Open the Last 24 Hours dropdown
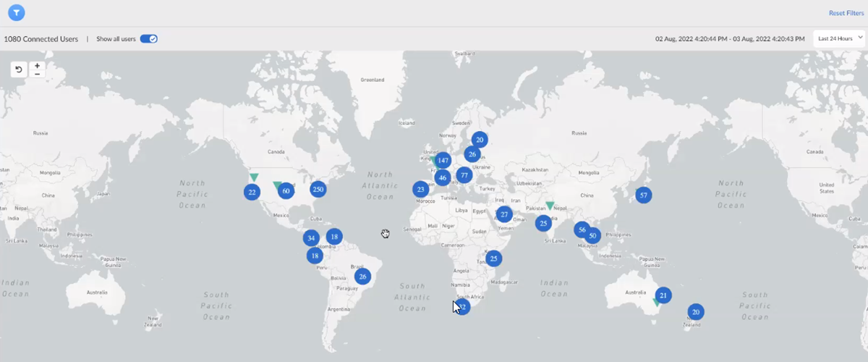 [838, 38]
